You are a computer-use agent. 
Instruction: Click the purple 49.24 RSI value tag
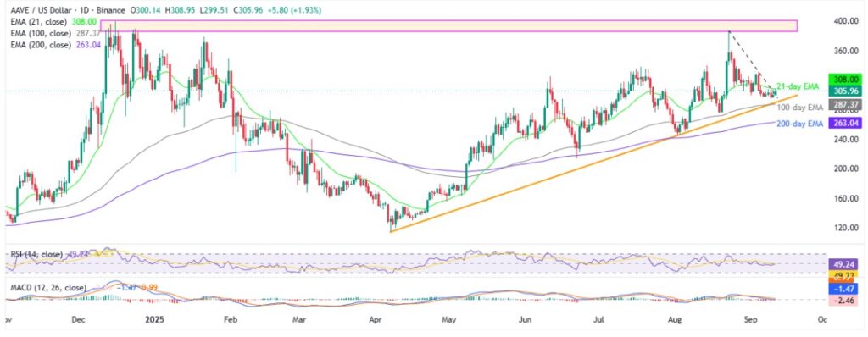844,264
